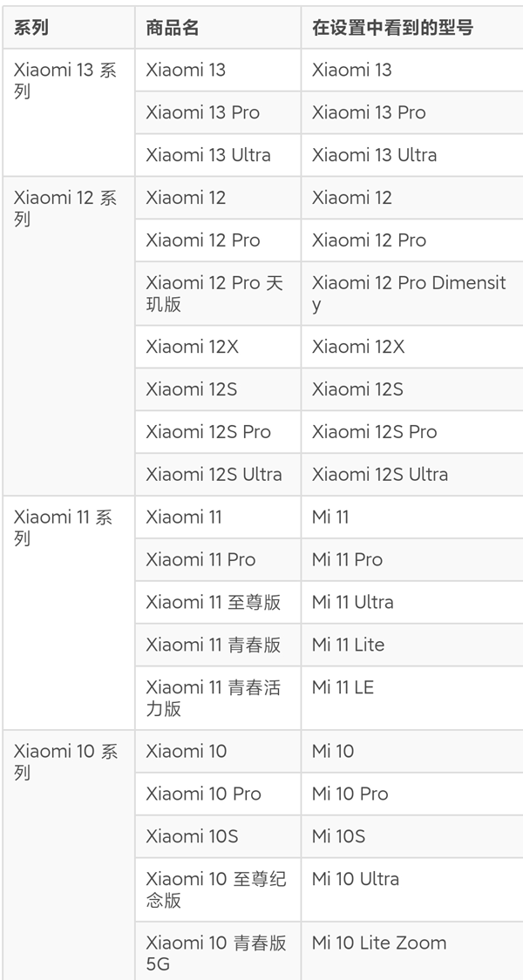Click the Mi 10 Ultra model cell
523x980 pixels.
(356, 879)
